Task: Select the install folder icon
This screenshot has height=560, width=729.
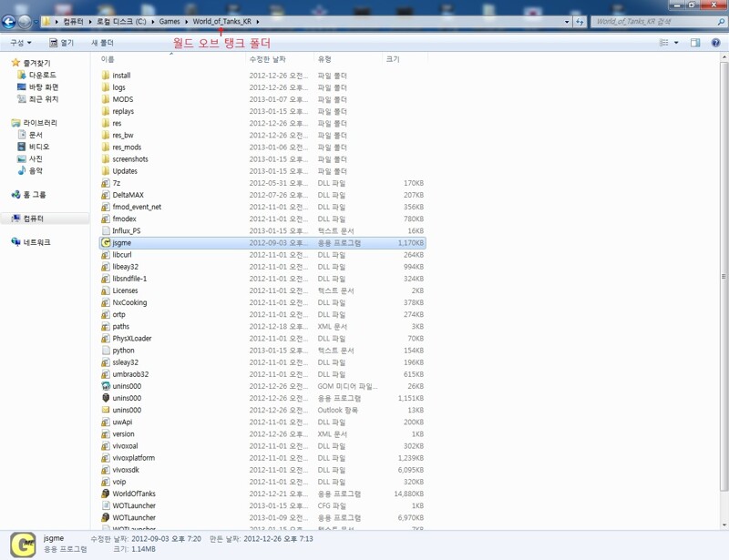Action: [106, 76]
